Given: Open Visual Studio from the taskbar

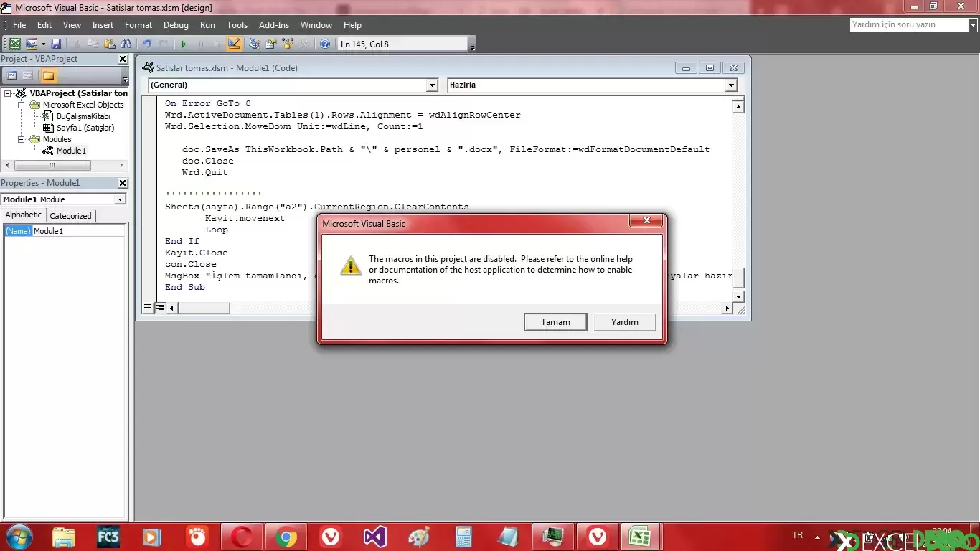Looking at the screenshot, I should [x=374, y=537].
